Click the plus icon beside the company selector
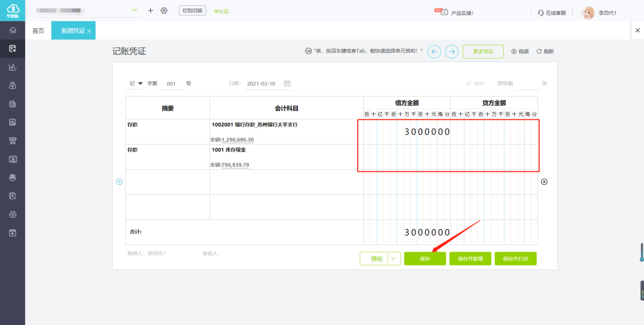644x325 pixels. click(x=150, y=11)
